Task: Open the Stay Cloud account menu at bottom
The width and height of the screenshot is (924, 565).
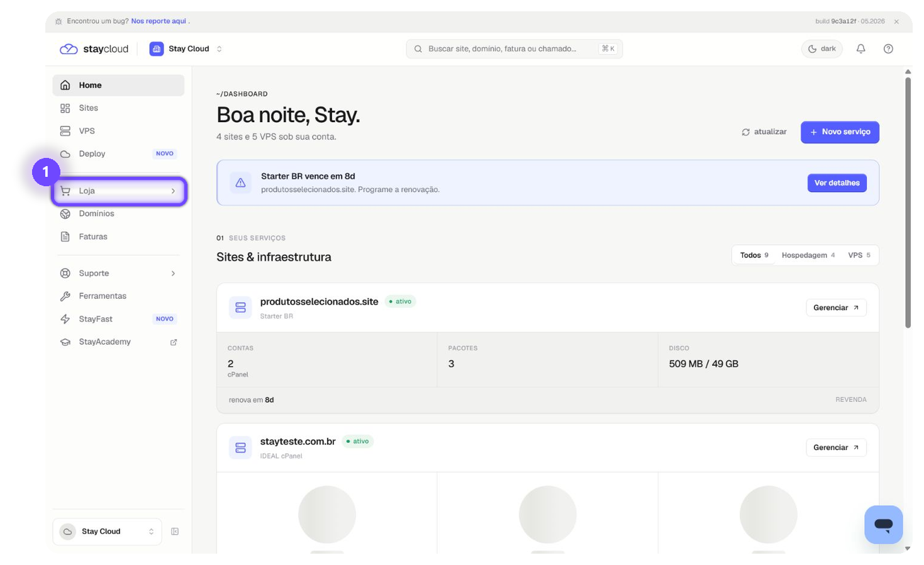Action: click(x=107, y=532)
